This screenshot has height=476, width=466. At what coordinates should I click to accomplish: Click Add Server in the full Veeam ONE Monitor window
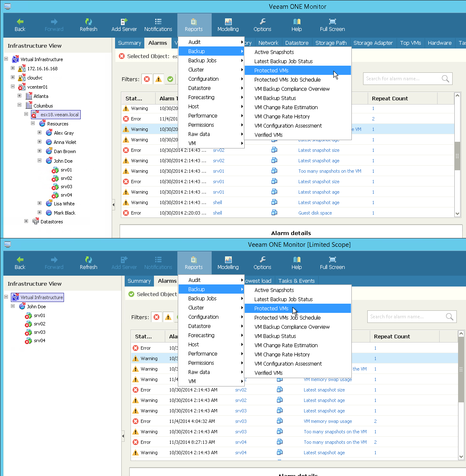click(x=124, y=25)
